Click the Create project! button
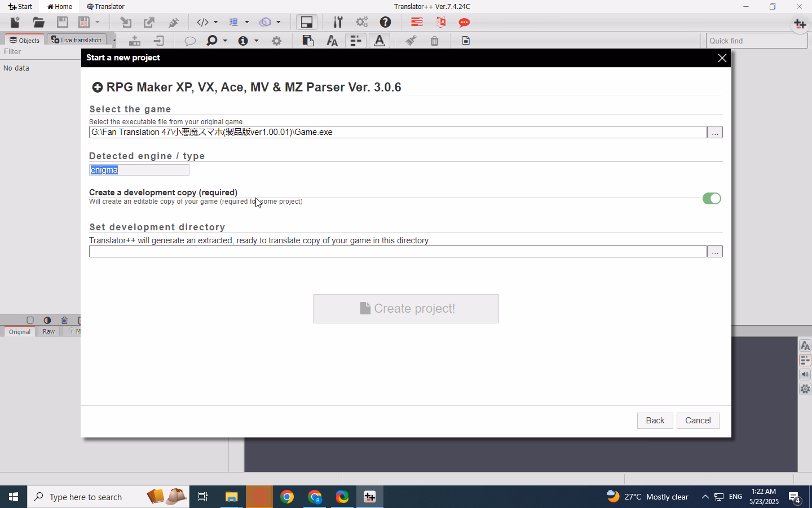The height and width of the screenshot is (508, 812). [406, 309]
